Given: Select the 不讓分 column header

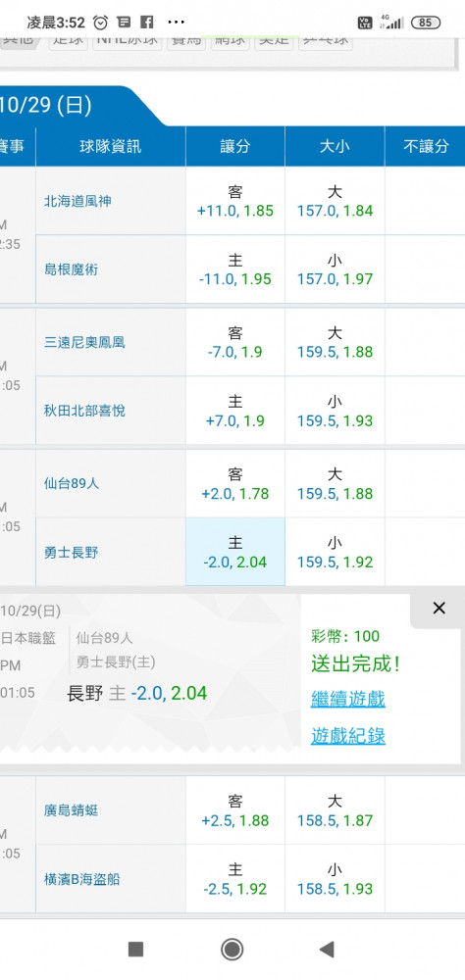Looking at the screenshot, I should 426,146.
